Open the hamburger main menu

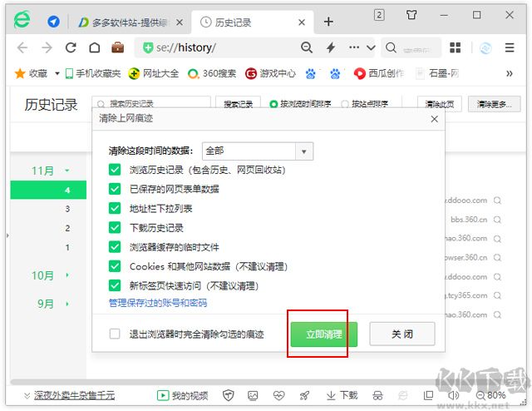point(510,47)
